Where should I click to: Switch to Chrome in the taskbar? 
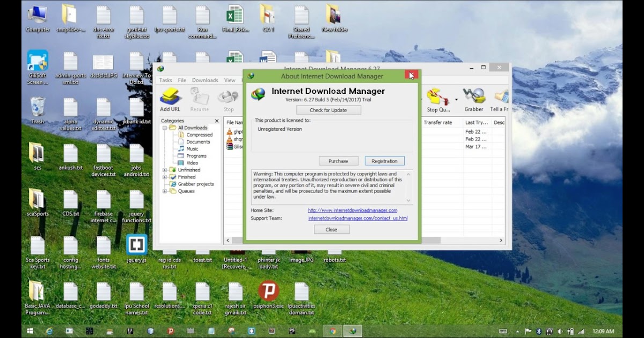tap(333, 331)
